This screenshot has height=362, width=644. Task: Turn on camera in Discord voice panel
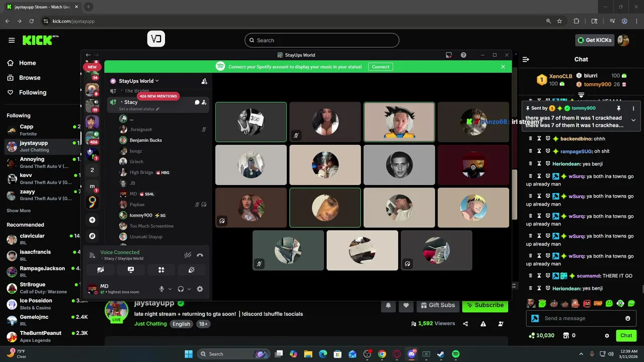tap(100, 270)
